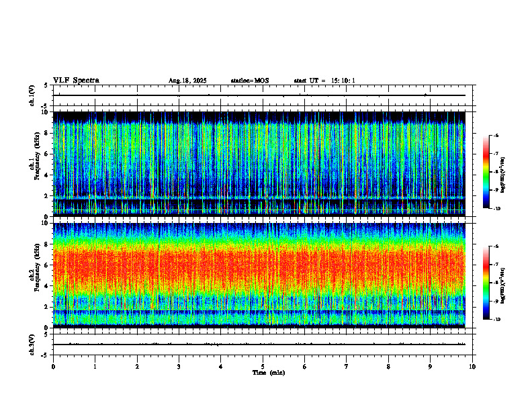Click the ch.1 colorbar label "-6"
The image size is (532, 411).
[x=496, y=135]
